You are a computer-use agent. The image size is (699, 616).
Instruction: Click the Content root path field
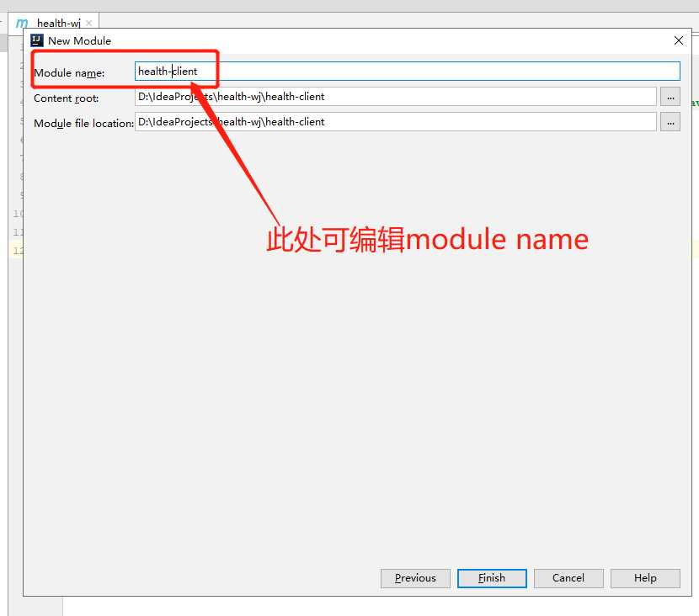coord(396,97)
